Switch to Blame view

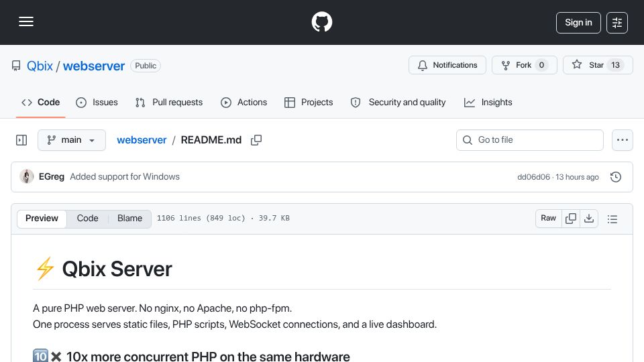(x=129, y=219)
